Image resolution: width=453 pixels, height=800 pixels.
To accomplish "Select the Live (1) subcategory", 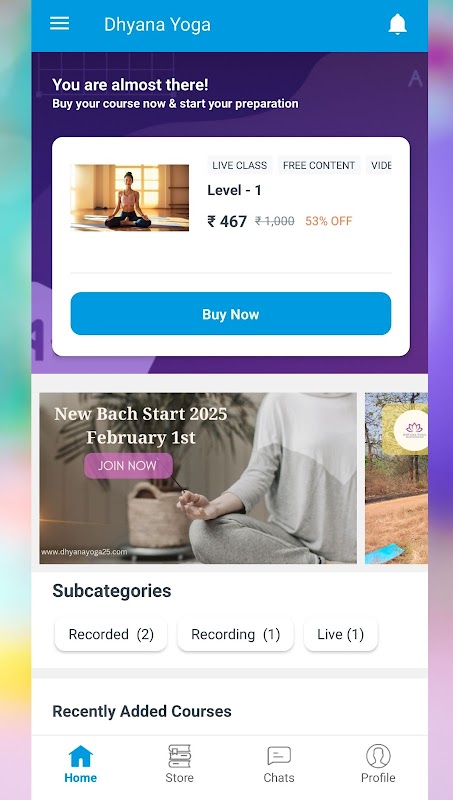I will (340, 634).
